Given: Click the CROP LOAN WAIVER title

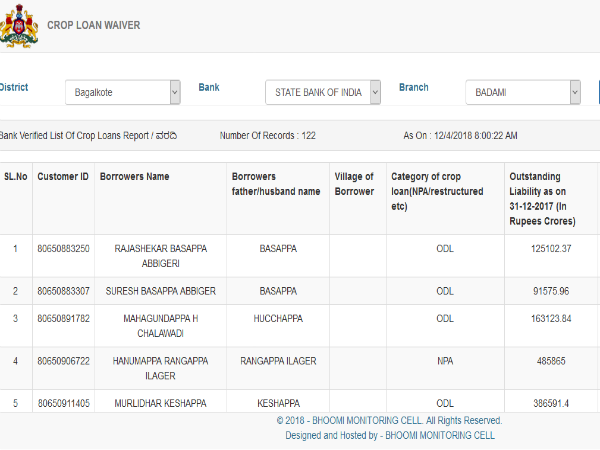Looking at the screenshot, I should [x=94, y=25].
